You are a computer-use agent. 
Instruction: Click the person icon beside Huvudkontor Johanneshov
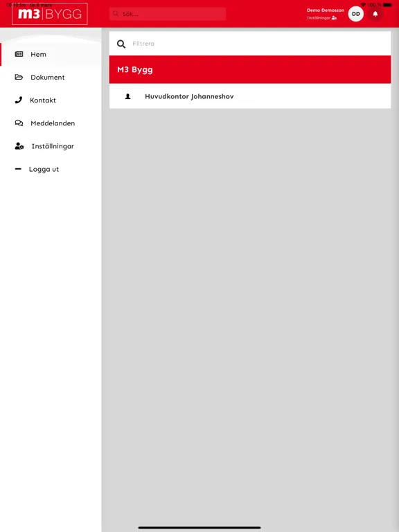[128, 96]
